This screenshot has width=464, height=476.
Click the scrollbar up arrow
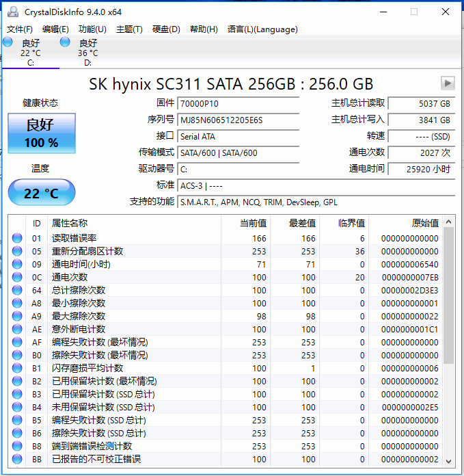[x=448, y=222]
